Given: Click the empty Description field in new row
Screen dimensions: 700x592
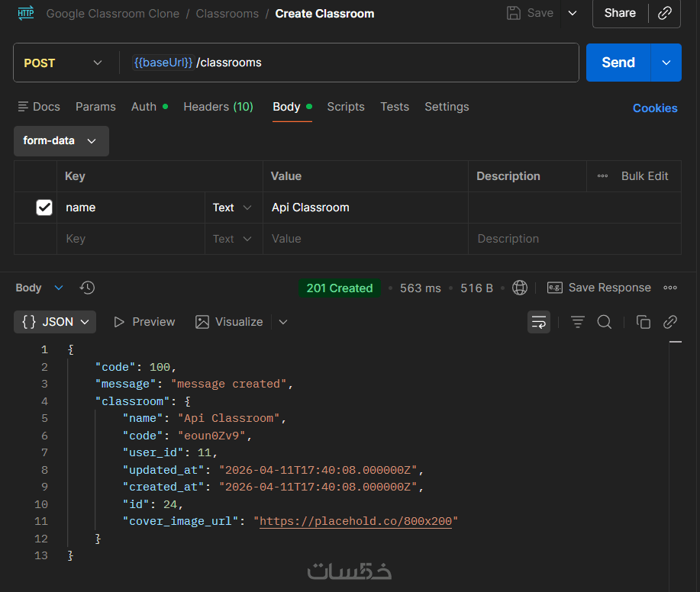Looking at the screenshot, I should pyautogui.click(x=575, y=239).
